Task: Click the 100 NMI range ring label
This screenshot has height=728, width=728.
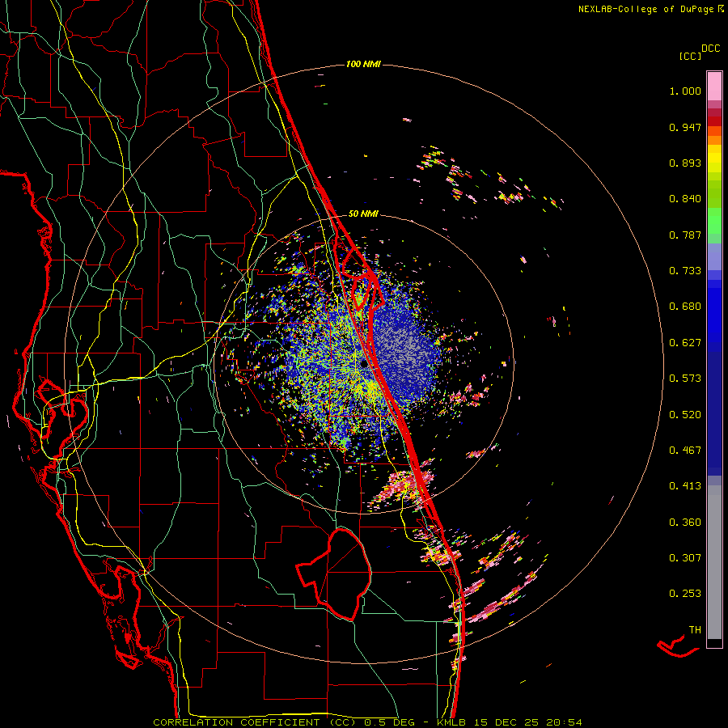Action: point(363,64)
